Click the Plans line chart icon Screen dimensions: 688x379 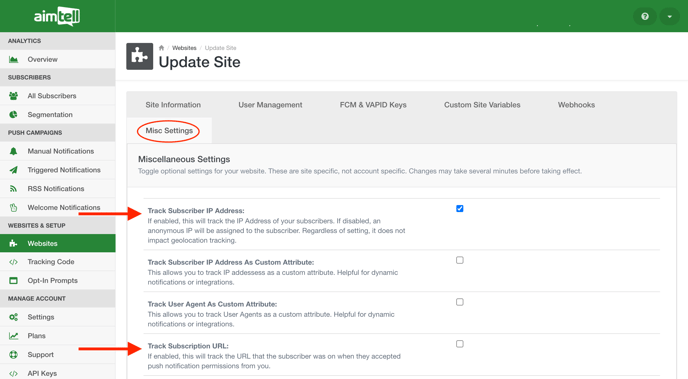point(14,336)
